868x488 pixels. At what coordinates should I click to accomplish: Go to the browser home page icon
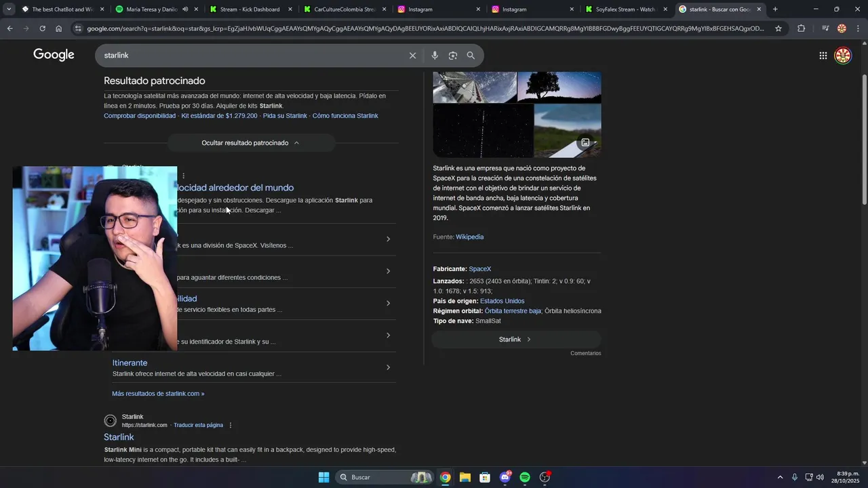pos(58,28)
